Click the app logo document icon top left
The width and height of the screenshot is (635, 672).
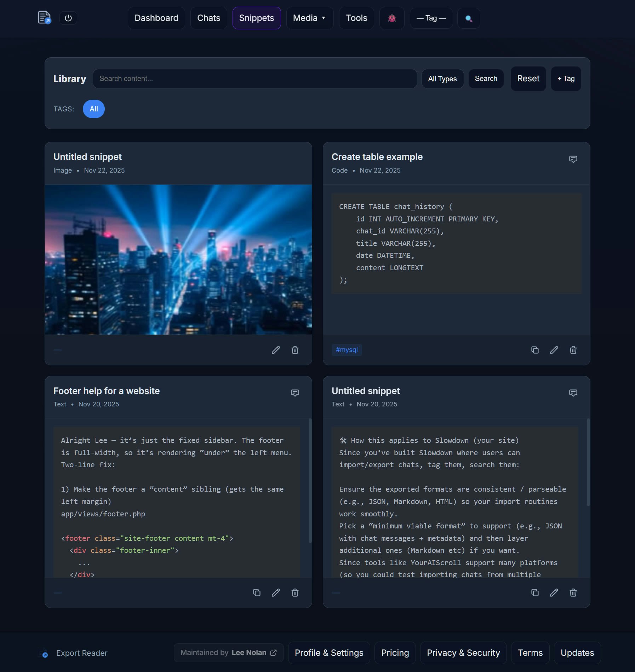pyautogui.click(x=45, y=17)
